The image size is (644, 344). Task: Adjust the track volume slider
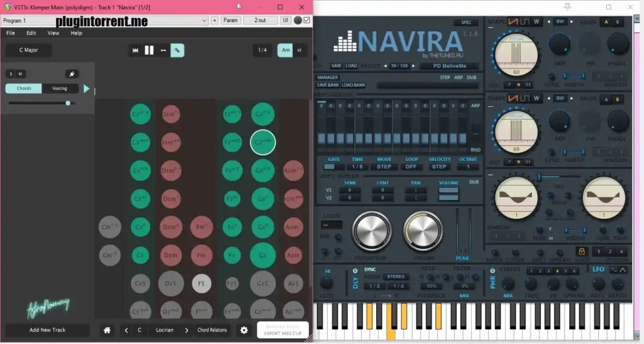click(x=42, y=103)
